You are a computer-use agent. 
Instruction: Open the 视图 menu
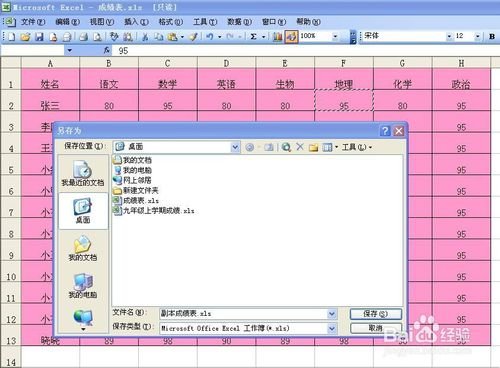click(102, 22)
